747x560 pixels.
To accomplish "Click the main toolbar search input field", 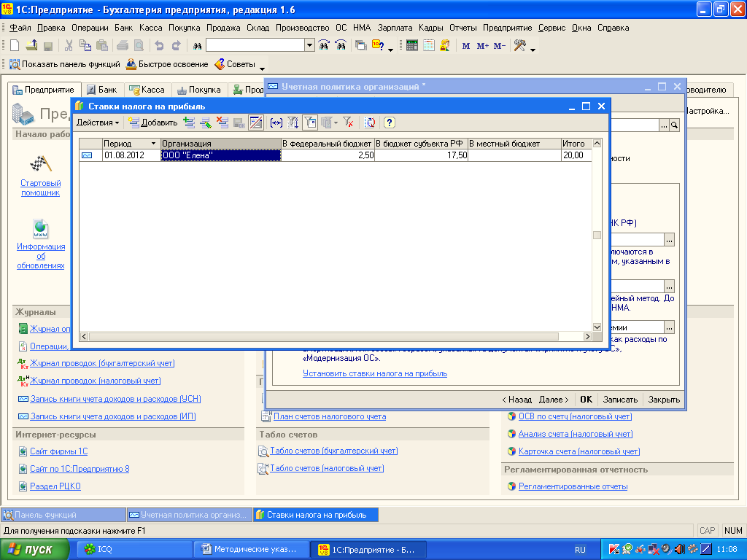I will point(255,46).
